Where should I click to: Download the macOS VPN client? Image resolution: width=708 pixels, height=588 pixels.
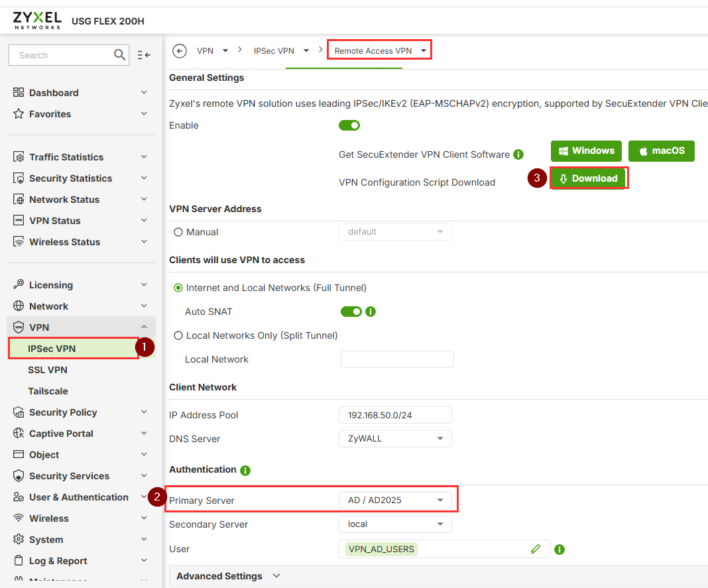pos(662,151)
